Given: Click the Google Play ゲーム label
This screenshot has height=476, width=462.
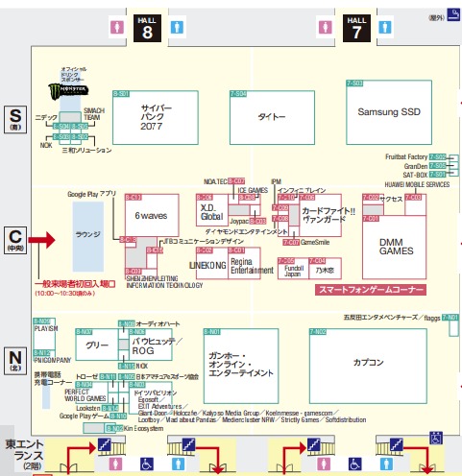Looking at the screenshot, I should (85, 416).
